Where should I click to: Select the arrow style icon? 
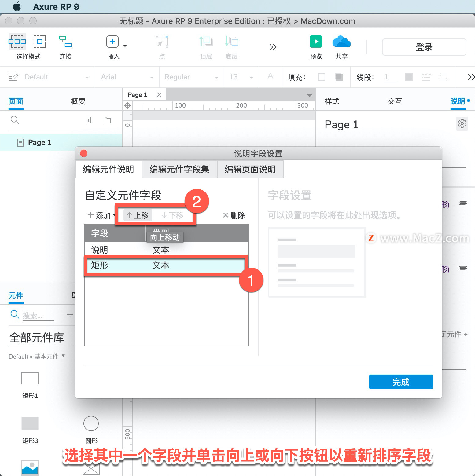[444, 77]
